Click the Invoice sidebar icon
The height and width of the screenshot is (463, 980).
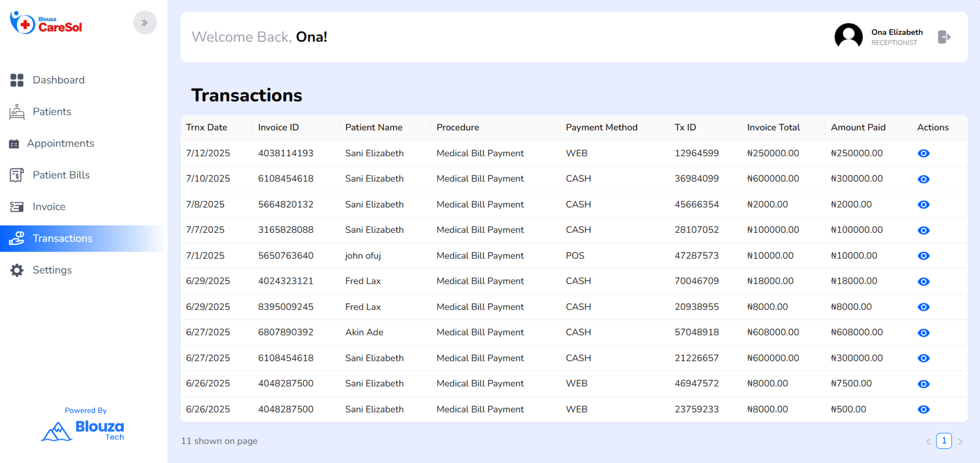pos(17,207)
